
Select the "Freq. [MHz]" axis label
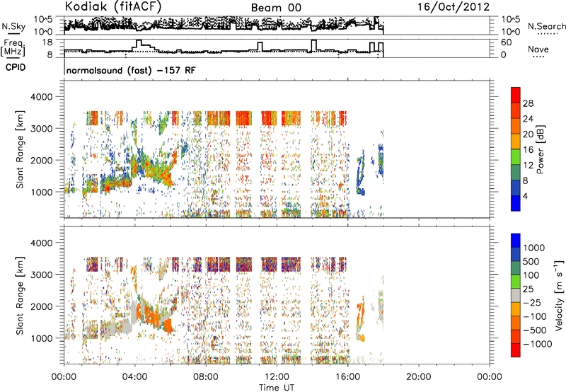13,47
